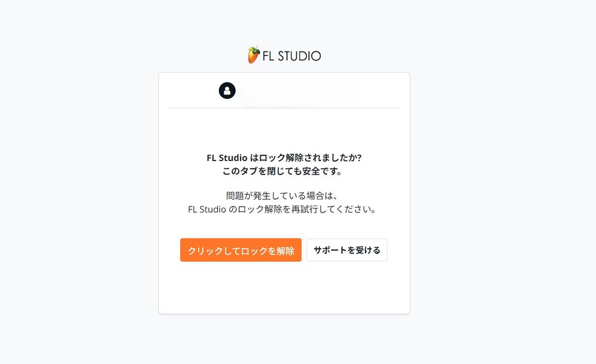Click the bold line このタブを閉じても安全です。

[282, 171]
